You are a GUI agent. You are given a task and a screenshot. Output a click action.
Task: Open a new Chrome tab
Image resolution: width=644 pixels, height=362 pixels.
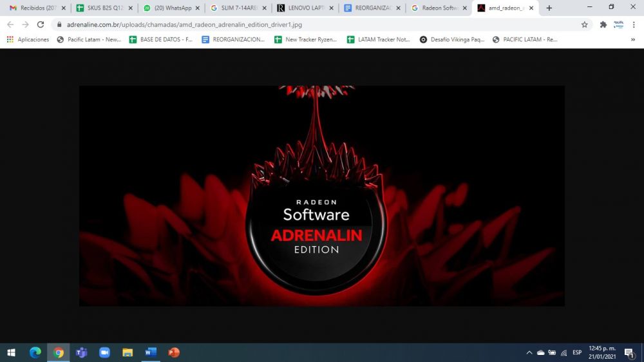[549, 8]
